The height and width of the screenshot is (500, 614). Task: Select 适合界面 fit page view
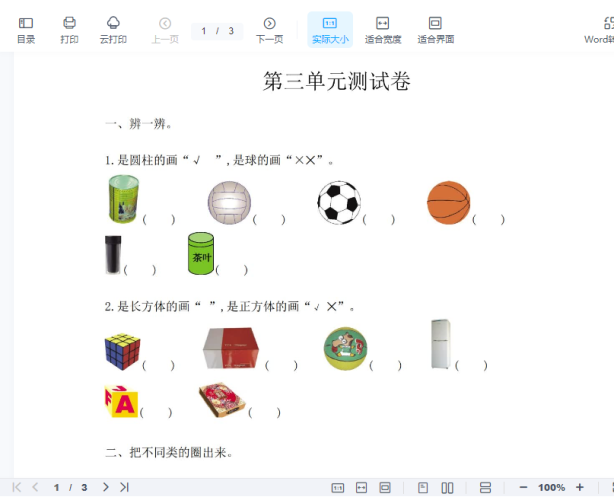pyautogui.click(x=435, y=29)
